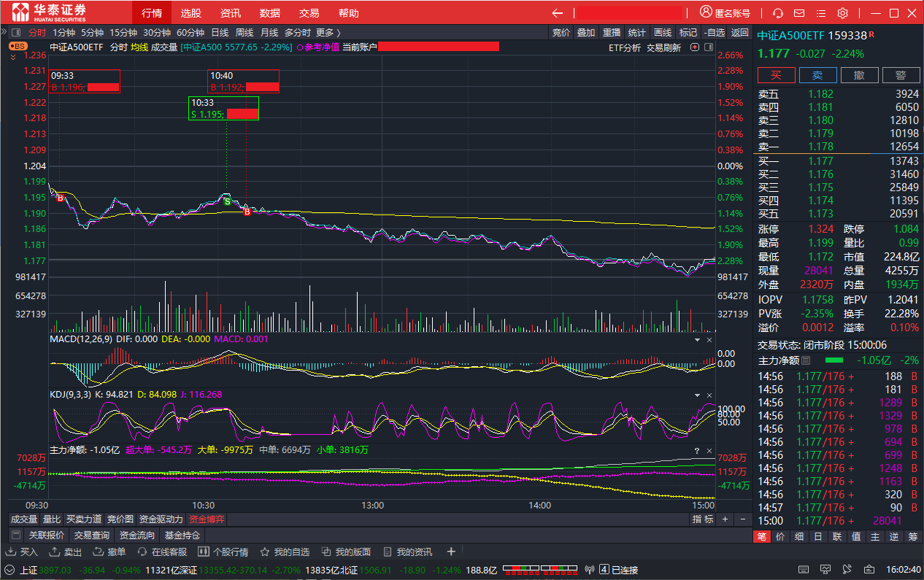Open the mail messages icon
The height and width of the screenshot is (580, 924).
(799, 13)
